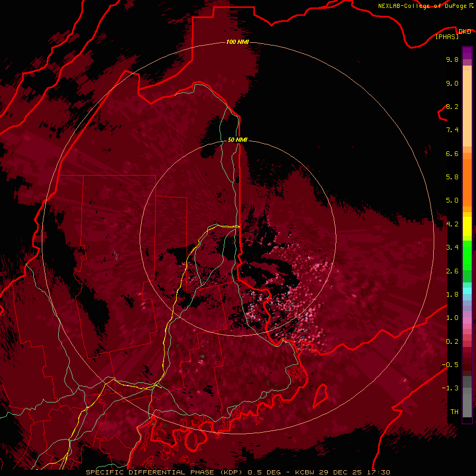The image size is (476, 476).
Task: Pick the yellow color bar segment
Action: [x=467, y=226]
